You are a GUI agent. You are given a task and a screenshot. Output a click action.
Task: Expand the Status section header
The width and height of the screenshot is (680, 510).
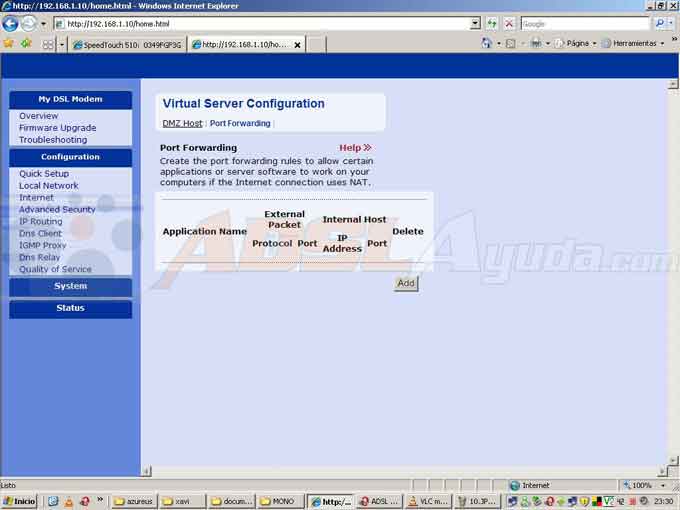(70, 308)
